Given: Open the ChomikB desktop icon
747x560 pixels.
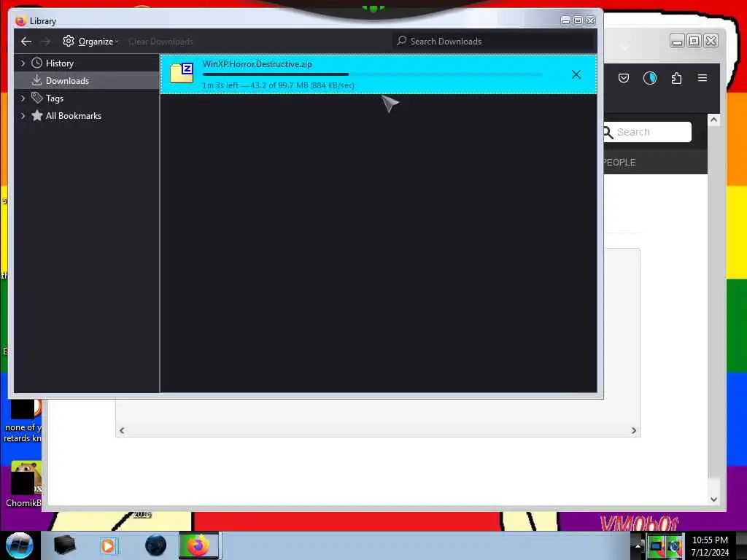Looking at the screenshot, I should (x=23, y=484).
